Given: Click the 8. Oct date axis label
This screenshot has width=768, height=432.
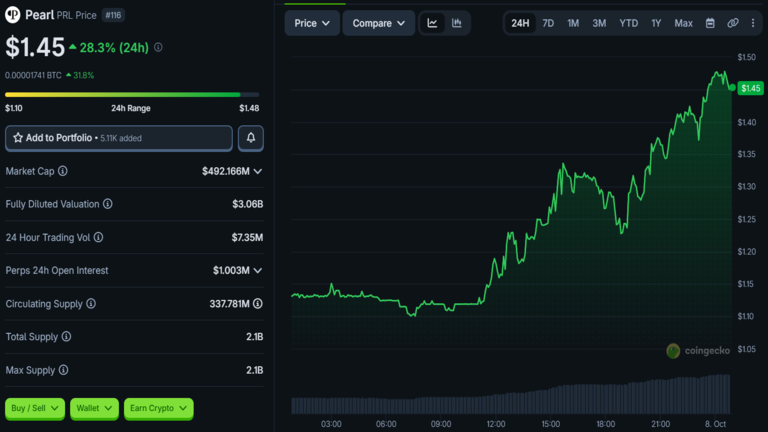Looking at the screenshot, I should click(x=715, y=424).
